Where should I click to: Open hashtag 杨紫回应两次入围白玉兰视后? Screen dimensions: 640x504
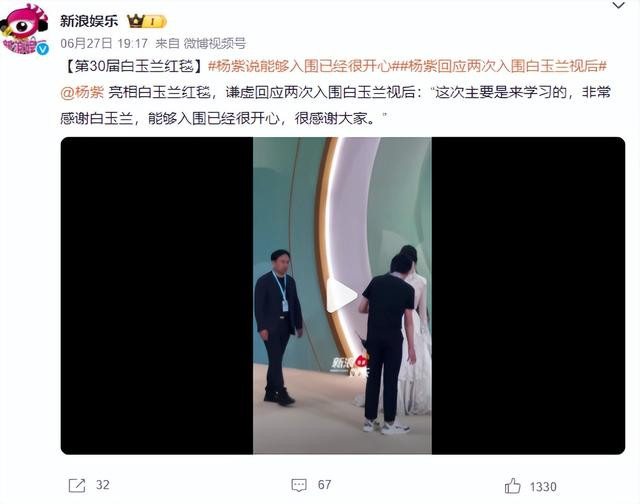tap(502, 66)
